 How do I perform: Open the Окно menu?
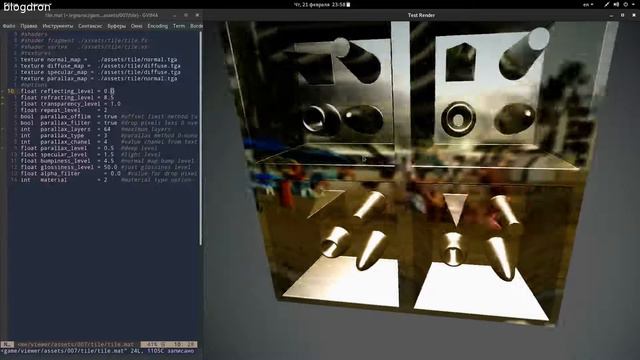coord(136,26)
